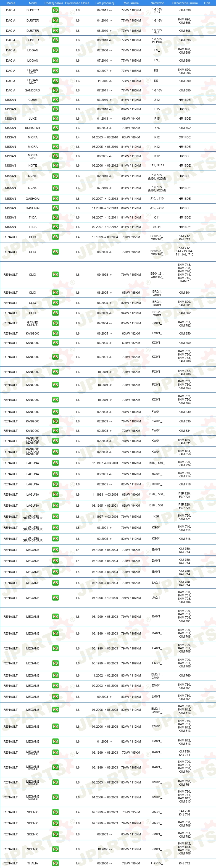The height and width of the screenshot is (868, 216).
Task: Select the SC11 body code cell
Action: (157, 227)
